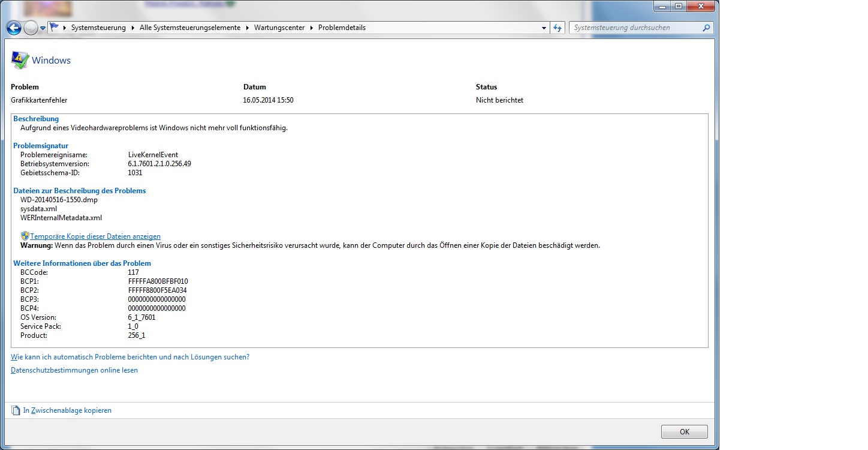Image resolution: width=868 pixels, height=450 pixels.
Task: Open Alle Systemsteuerungselemente breadcrumb
Action: (x=190, y=28)
